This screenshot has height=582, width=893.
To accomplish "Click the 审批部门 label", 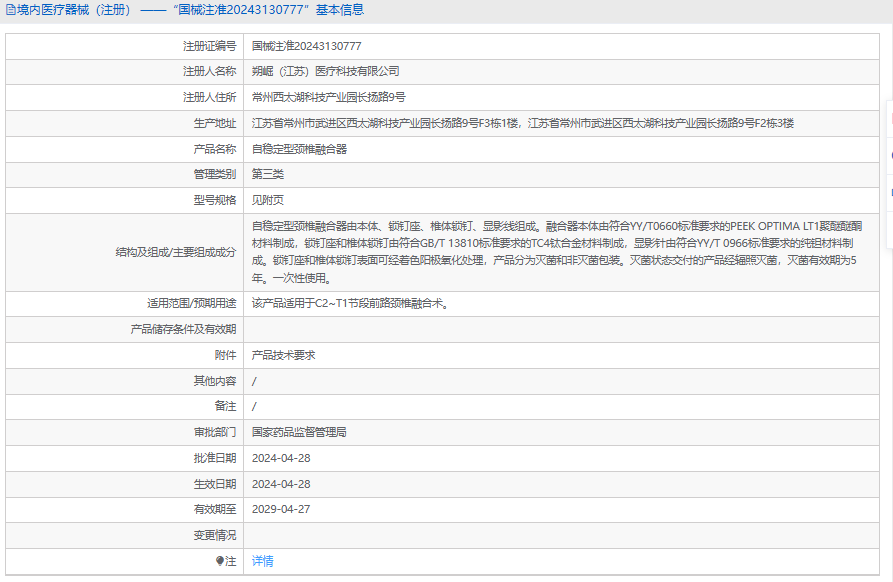I will pos(215,432).
